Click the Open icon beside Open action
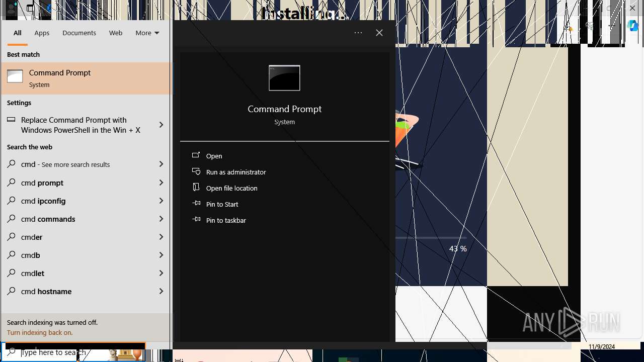The height and width of the screenshot is (362, 644). pos(196,155)
